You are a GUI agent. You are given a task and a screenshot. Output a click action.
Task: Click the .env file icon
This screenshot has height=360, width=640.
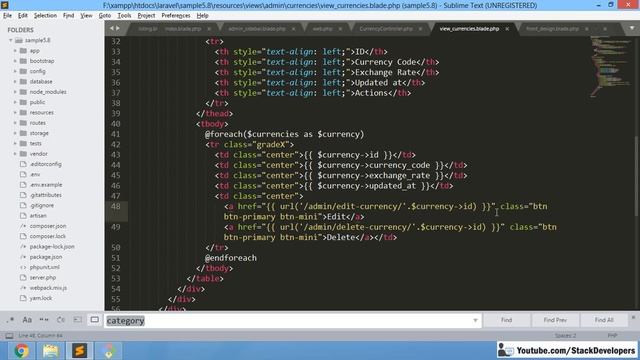click(x=23, y=174)
